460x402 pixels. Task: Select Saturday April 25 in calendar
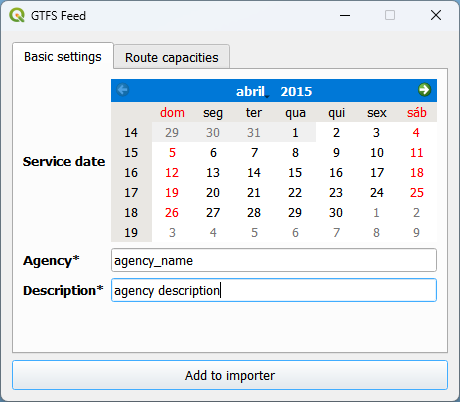(417, 192)
